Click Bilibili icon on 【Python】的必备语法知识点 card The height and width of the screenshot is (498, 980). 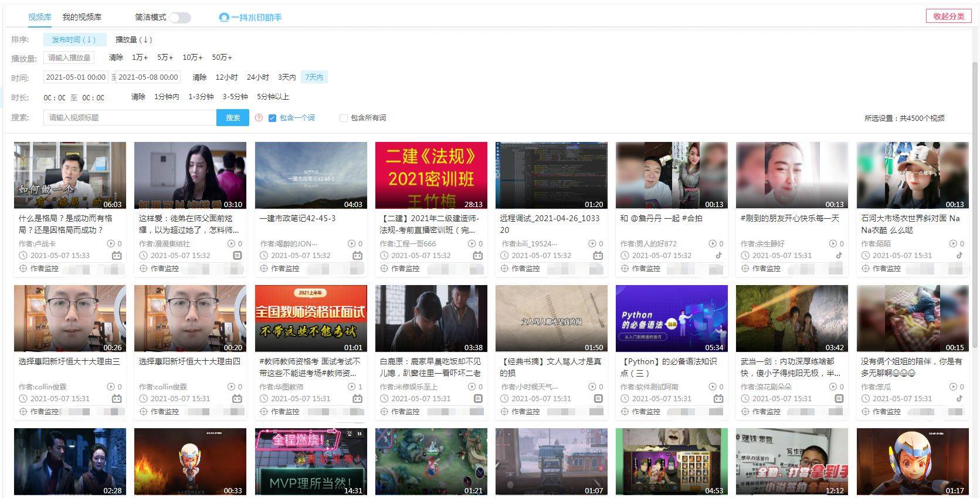(718, 399)
